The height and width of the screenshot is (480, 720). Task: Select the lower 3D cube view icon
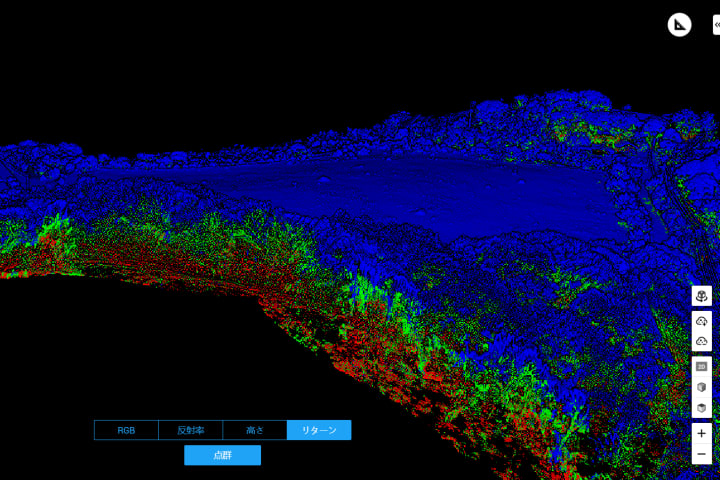point(702,408)
